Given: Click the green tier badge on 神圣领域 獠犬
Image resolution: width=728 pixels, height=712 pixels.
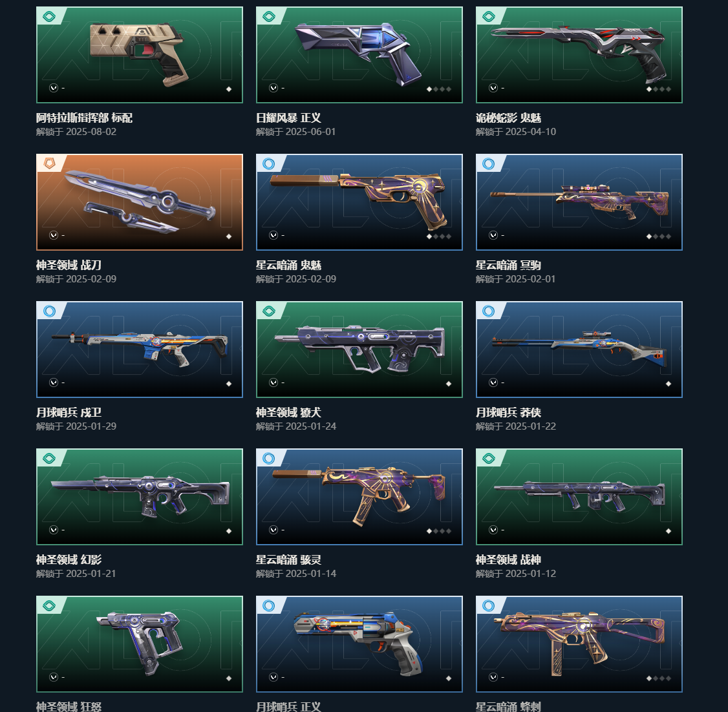Looking at the screenshot, I should 269,311.
